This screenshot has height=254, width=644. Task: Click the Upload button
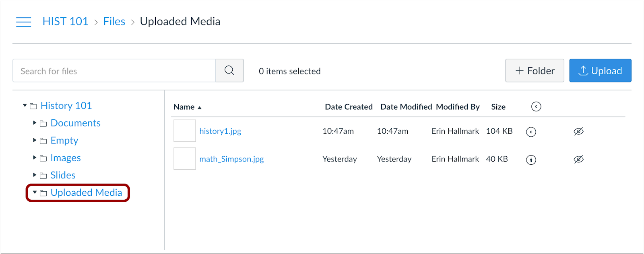[x=600, y=71]
